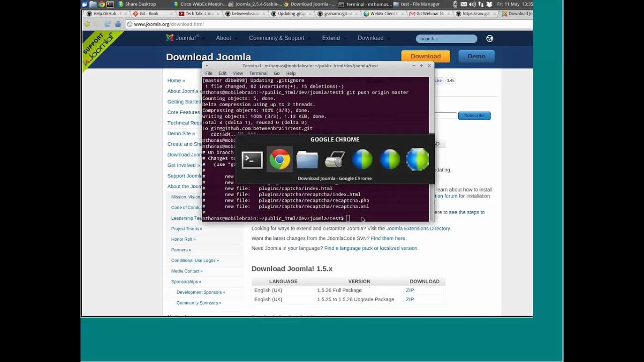Click the Chrome home button
644x362 pixels.
(x=118, y=24)
